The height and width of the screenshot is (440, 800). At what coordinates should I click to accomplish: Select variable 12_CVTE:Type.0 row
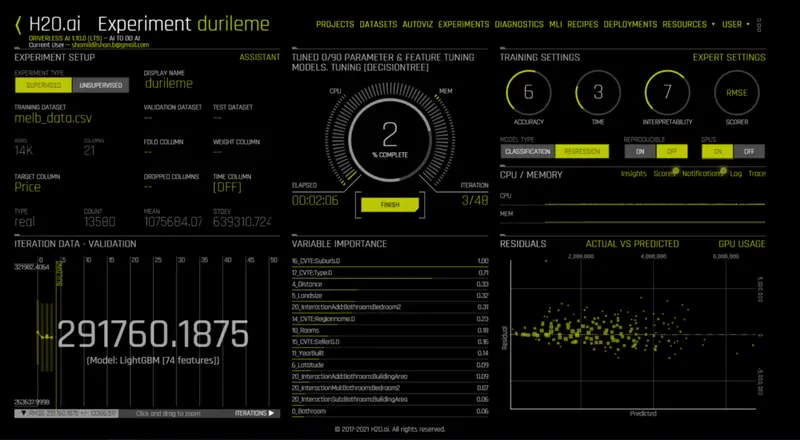coord(390,273)
